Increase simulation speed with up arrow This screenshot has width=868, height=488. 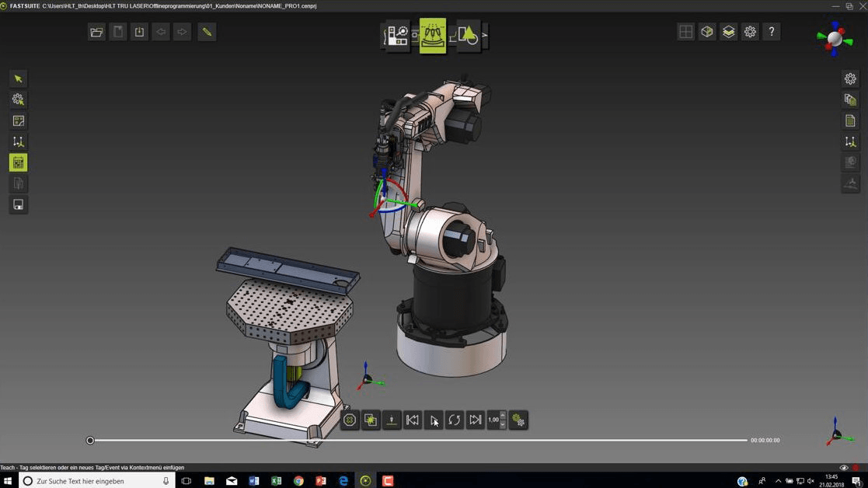click(503, 414)
